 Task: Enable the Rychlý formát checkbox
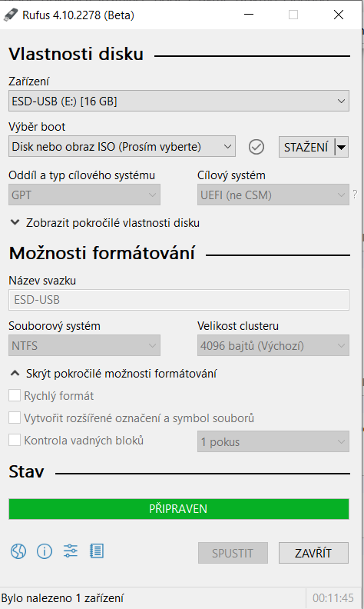15,396
